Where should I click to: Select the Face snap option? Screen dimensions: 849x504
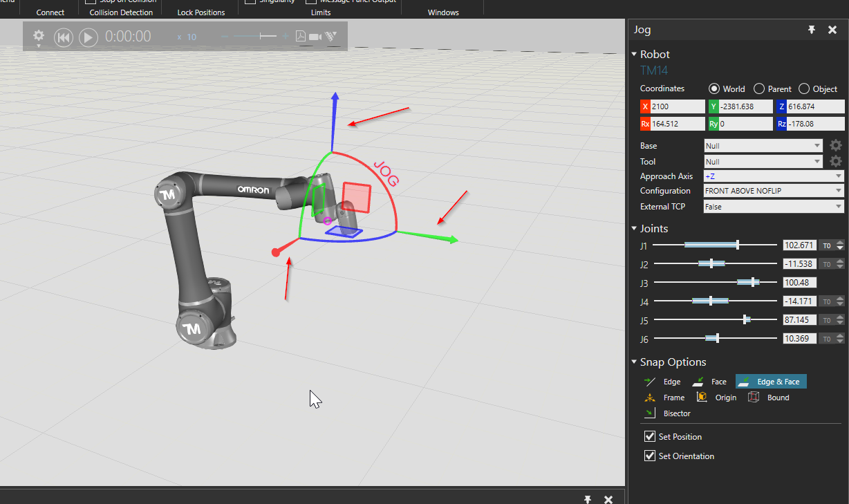pos(709,382)
